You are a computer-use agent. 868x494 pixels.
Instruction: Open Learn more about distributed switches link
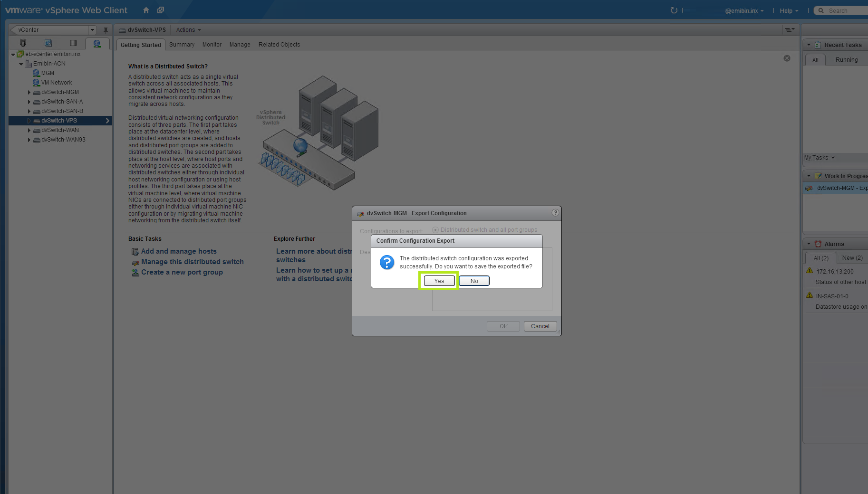point(314,256)
